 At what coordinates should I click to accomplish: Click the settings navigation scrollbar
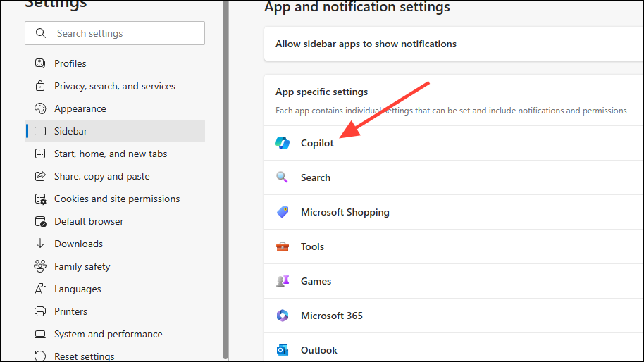click(225, 176)
